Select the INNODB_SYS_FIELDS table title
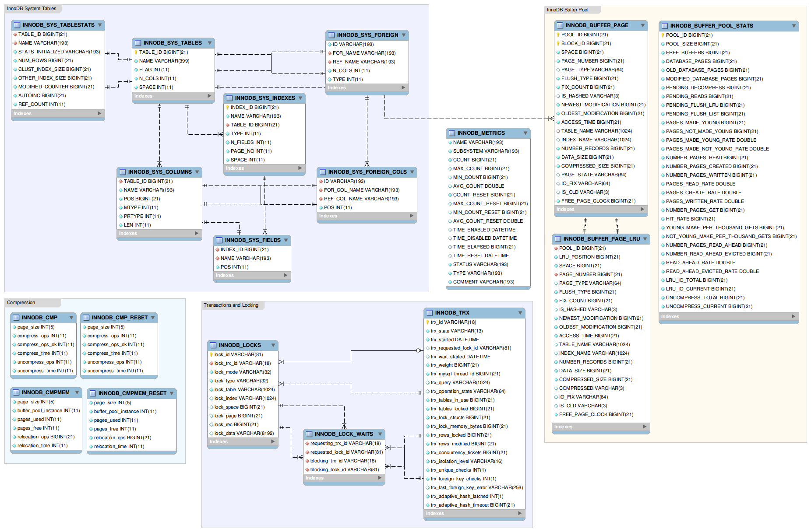This screenshot has height=532, width=811. click(x=252, y=240)
